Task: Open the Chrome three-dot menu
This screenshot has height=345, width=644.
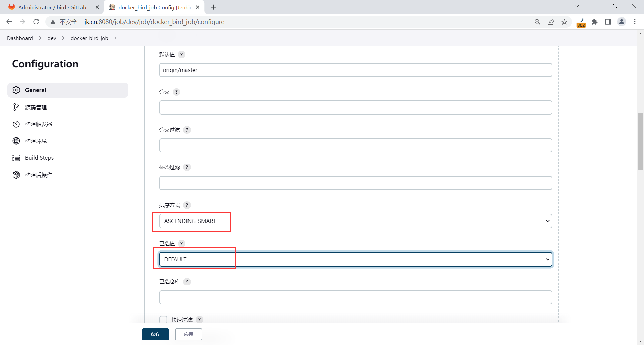Action: point(635,22)
